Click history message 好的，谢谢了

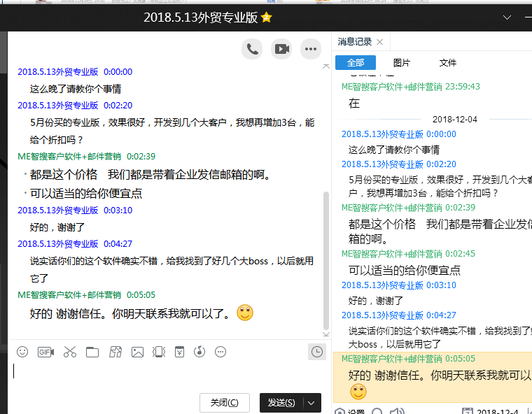(376, 301)
